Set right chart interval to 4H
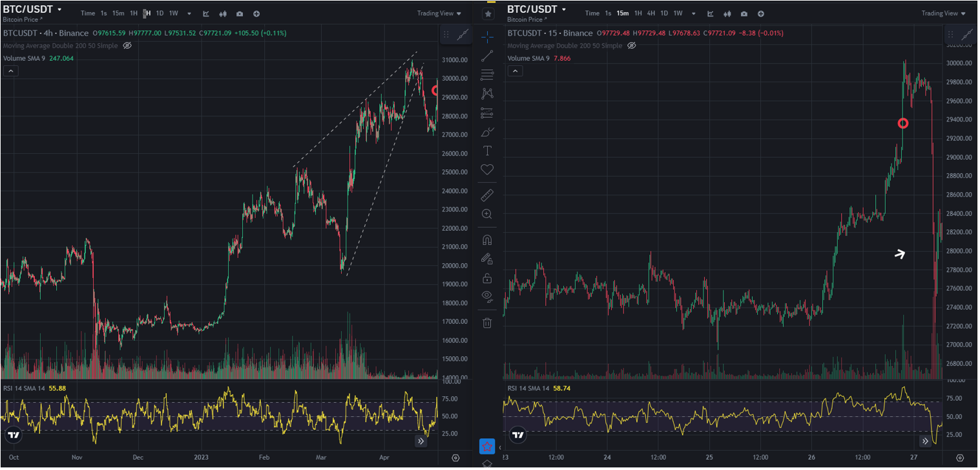The height and width of the screenshot is (470, 980). click(x=651, y=14)
